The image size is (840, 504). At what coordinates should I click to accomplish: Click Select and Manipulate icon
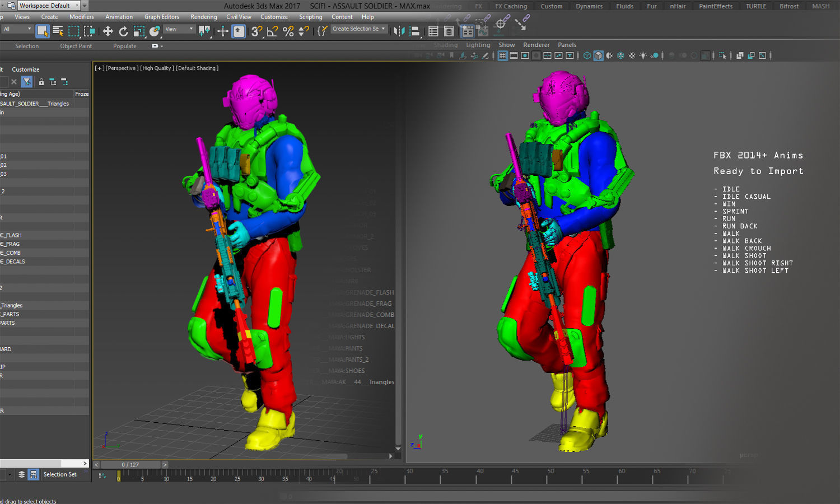click(x=223, y=31)
